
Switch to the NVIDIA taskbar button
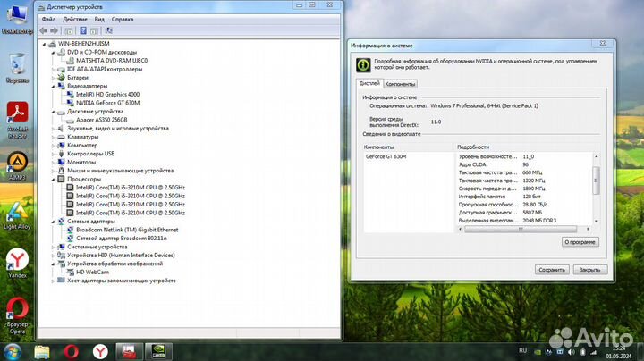pos(158,352)
